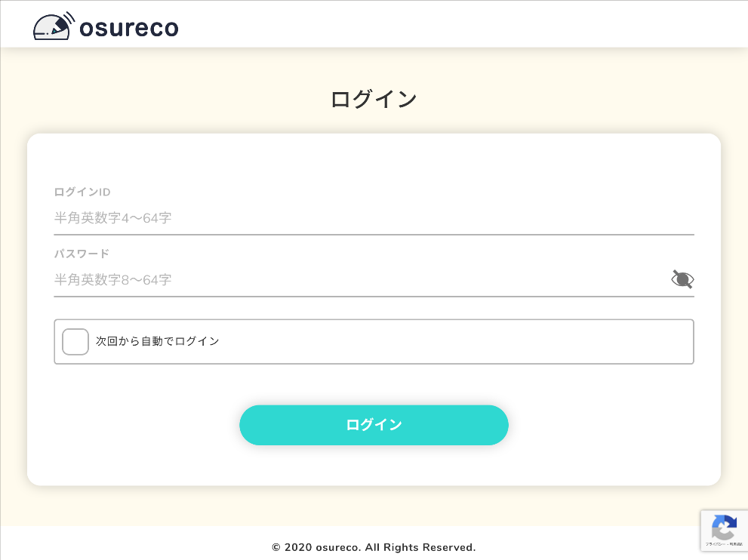Click the reCAPTCHA logo badge
Viewport: 748px width, 560px height.
pos(724,527)
